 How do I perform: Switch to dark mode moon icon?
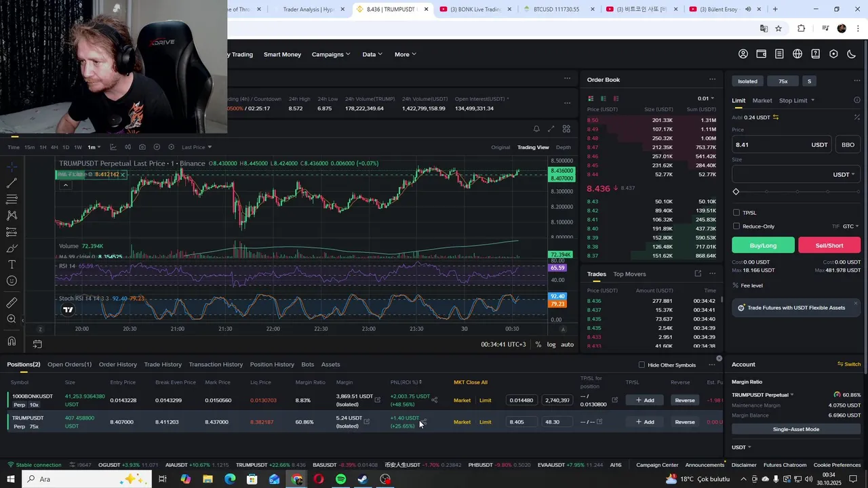point(852,54)
